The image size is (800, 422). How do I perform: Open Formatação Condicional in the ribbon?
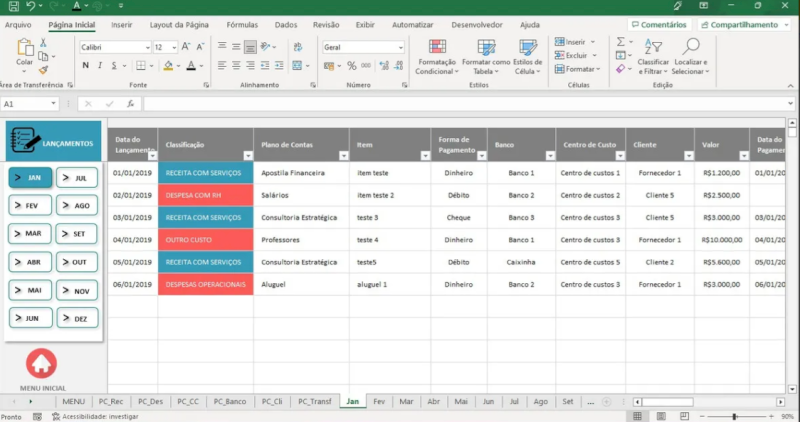click(437, 57)
